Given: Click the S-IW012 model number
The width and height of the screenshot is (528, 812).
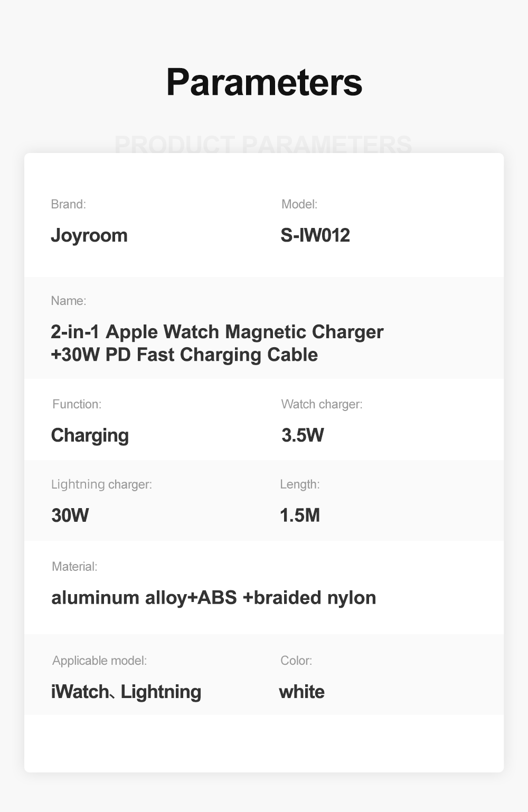Looking at the screenshot, I should (315, 235).
